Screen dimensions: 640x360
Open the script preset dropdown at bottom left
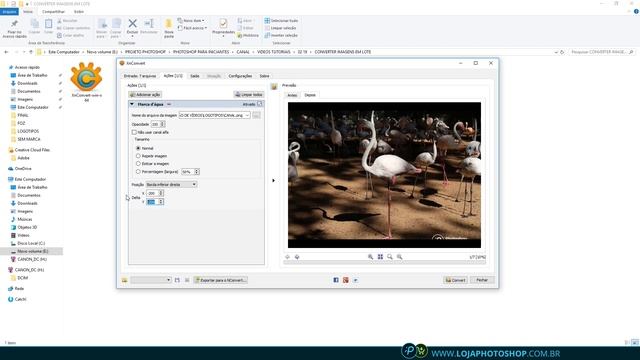coord(151,280)
